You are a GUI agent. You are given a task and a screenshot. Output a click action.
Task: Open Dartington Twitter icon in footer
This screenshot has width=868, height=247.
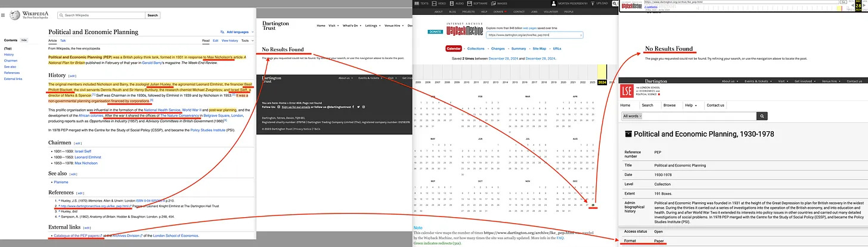358,107
